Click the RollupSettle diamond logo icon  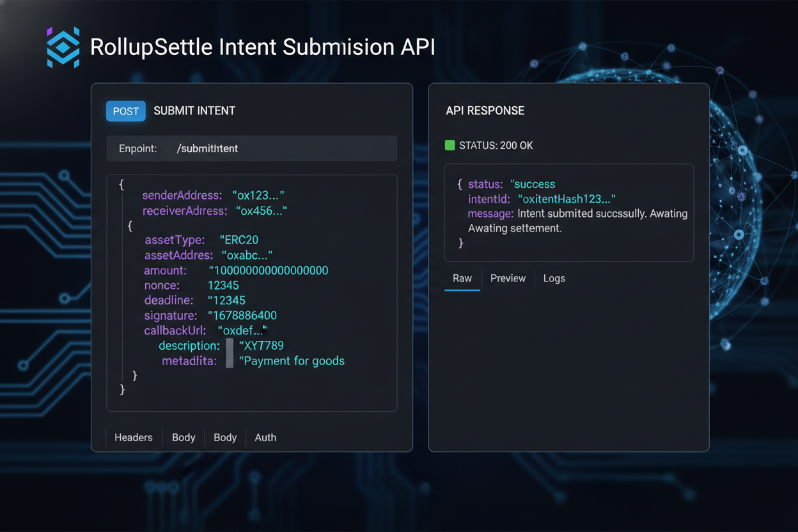click(x=62, y=47)
